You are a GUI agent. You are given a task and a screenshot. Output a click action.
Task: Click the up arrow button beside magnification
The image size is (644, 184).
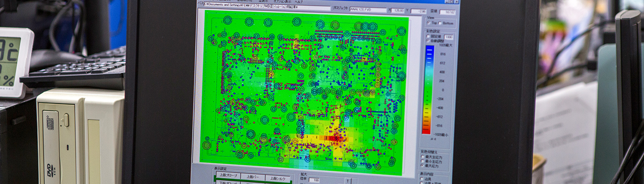(x=348, y=181)
